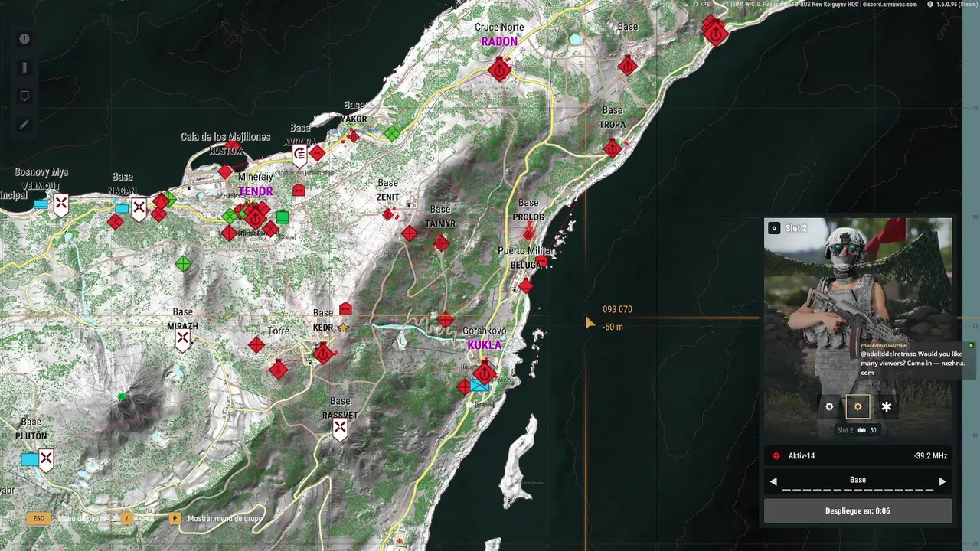Click the green supply box marker near TENOR
The image size is (980, 551).
pos(283,217)
